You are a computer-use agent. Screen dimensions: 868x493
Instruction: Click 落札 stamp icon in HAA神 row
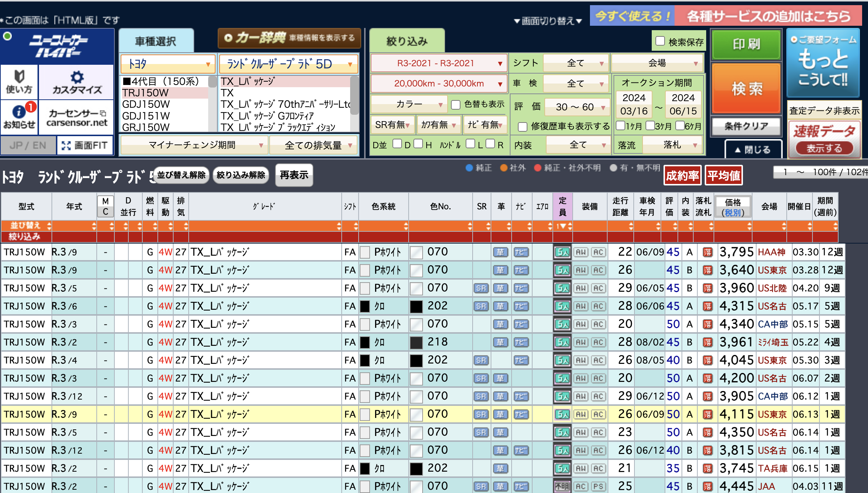coord(708,252)
